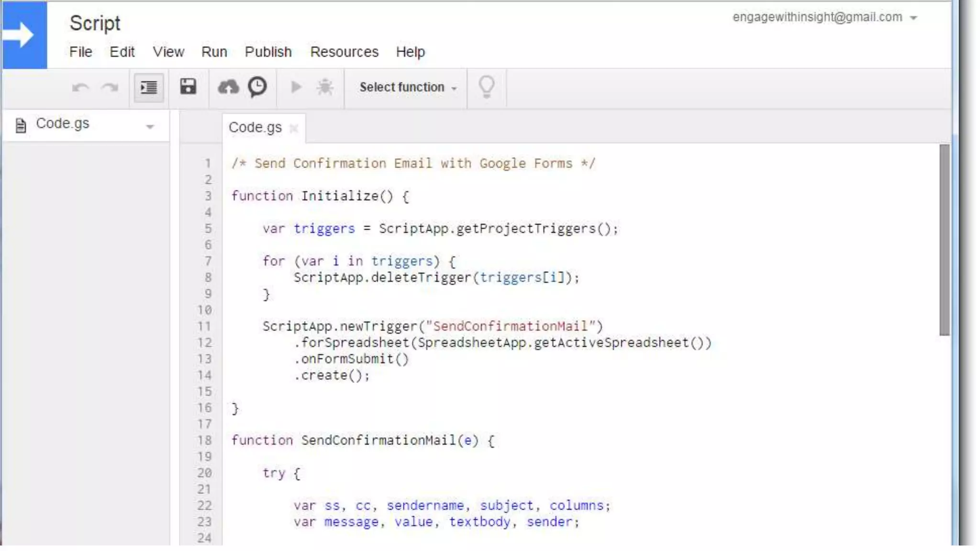Click the undo arrow icon
This screenshot has width=980, height=551.
pyautogui.click(x=80, y=88)
